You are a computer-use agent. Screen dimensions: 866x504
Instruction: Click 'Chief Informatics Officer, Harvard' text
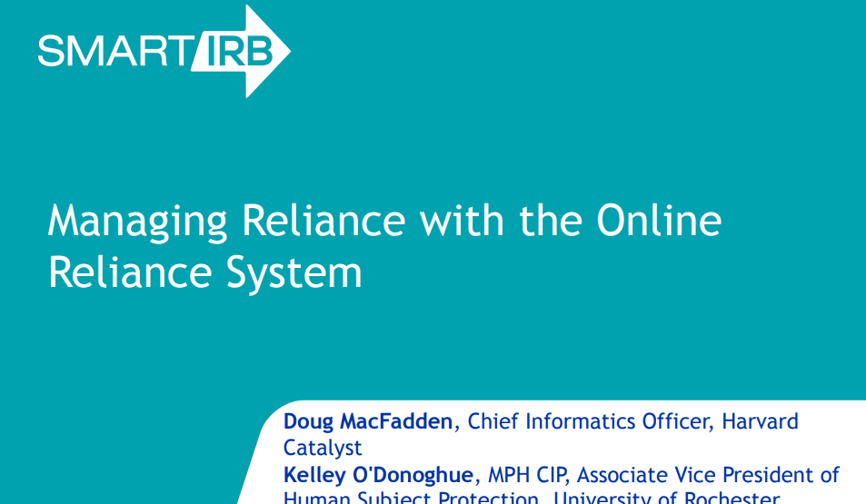tap(633, 421)
